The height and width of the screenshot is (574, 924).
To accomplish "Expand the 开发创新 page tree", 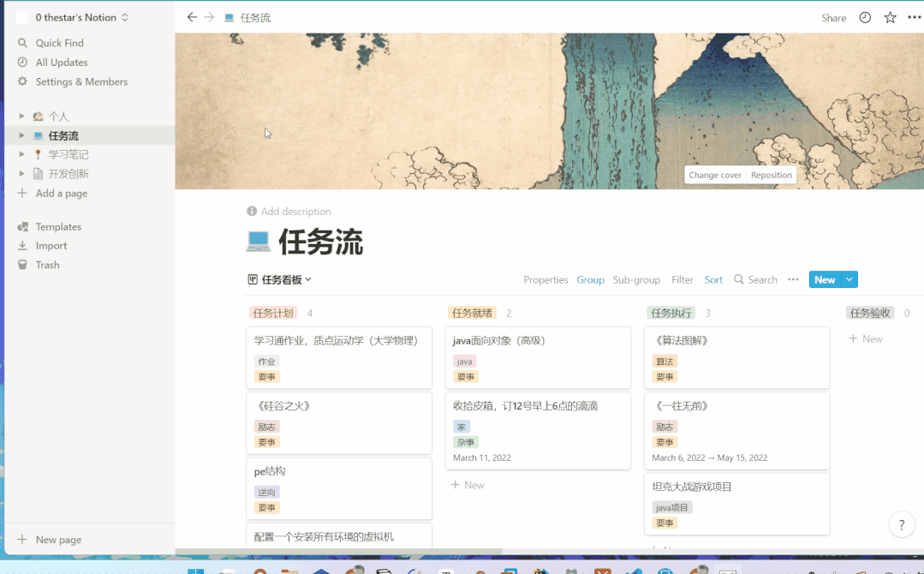I will (21, 173).
